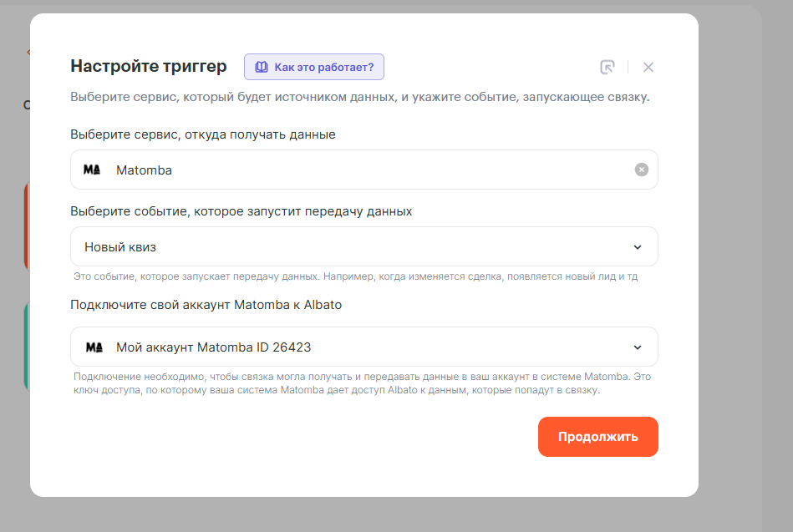
Task: Select the "Новый квиз" event field
Action: (334, 247)
